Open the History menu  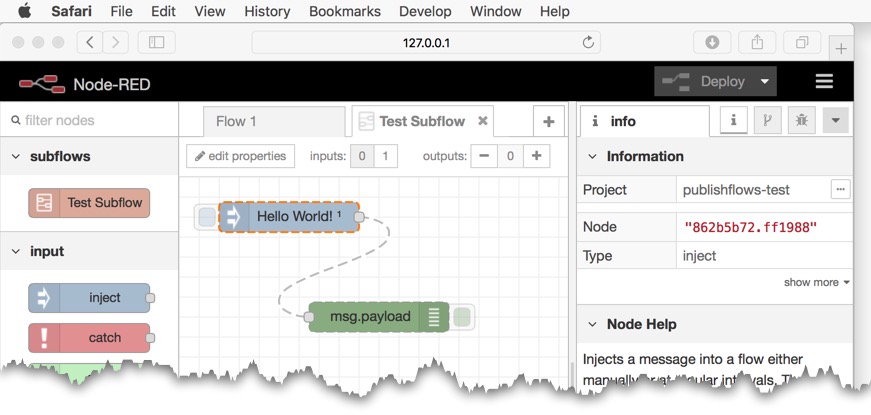pos(267,11)
